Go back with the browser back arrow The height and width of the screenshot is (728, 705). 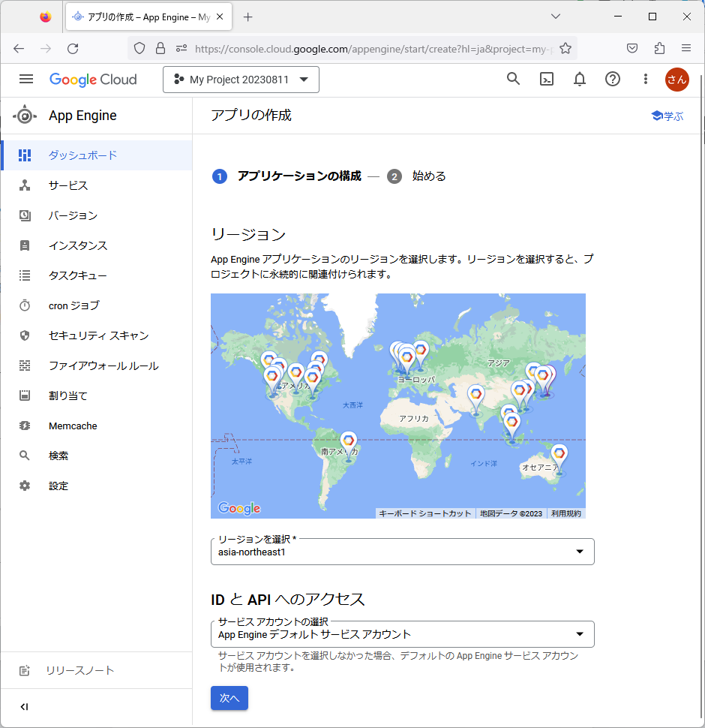point(19,48)
